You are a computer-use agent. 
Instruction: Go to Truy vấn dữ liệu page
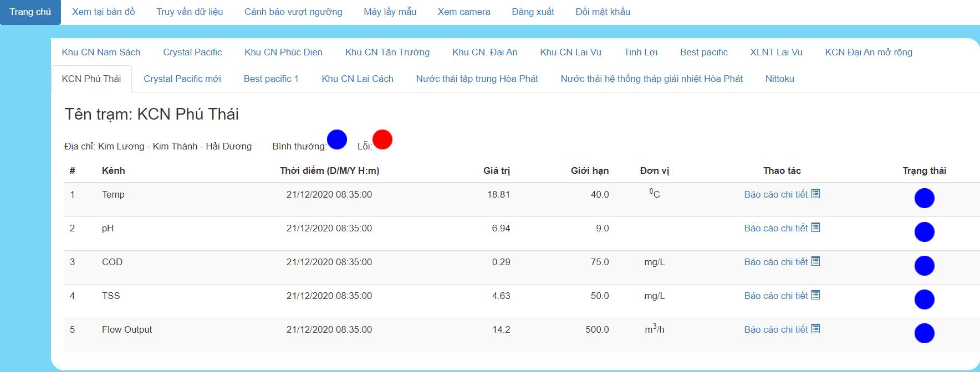point(190,12)
